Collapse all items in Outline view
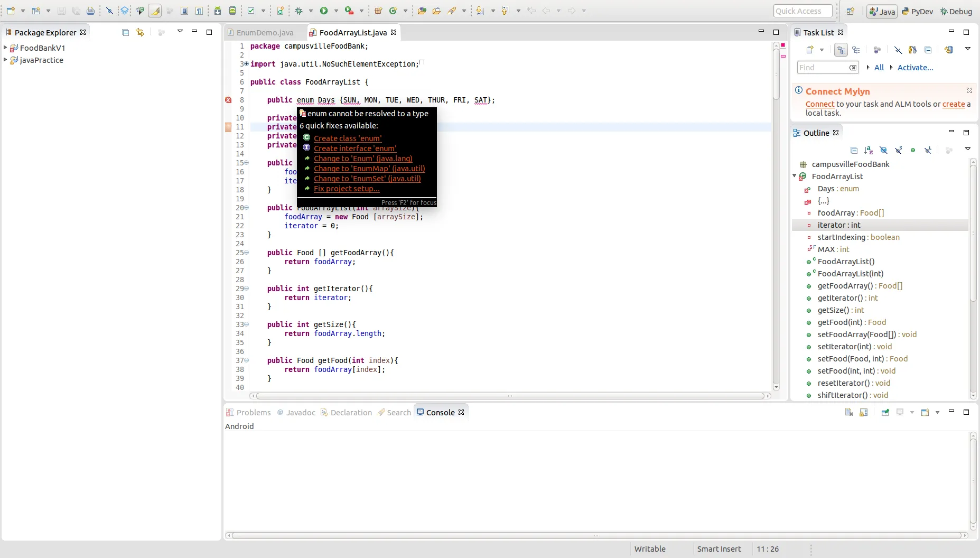Image resolution: width=980 pixels, height=558 pixels. 854,150
